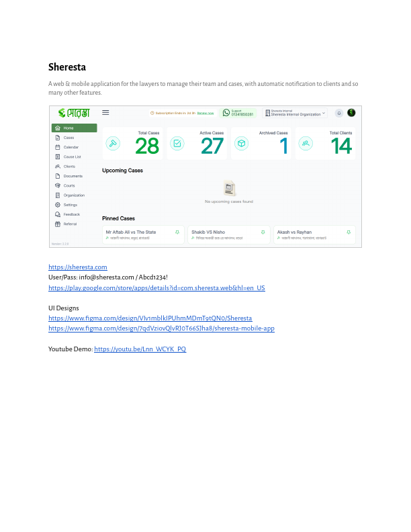The image size is (411, 532).
Task: Select Cases in the dashboard sidebar
Action: point(75,138)
